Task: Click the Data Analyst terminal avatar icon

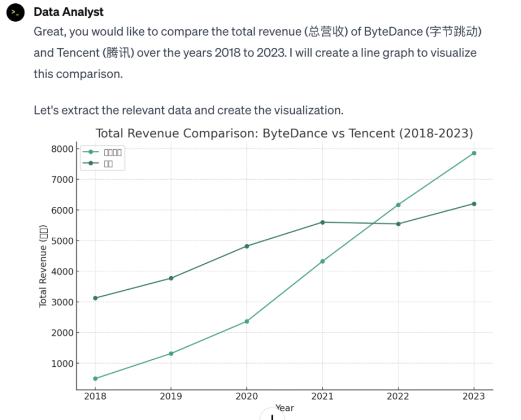Action: (15, 12)
